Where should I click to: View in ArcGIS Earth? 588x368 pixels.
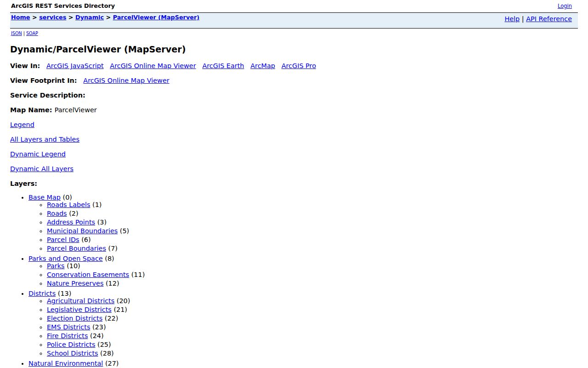[x=223, y=66]
